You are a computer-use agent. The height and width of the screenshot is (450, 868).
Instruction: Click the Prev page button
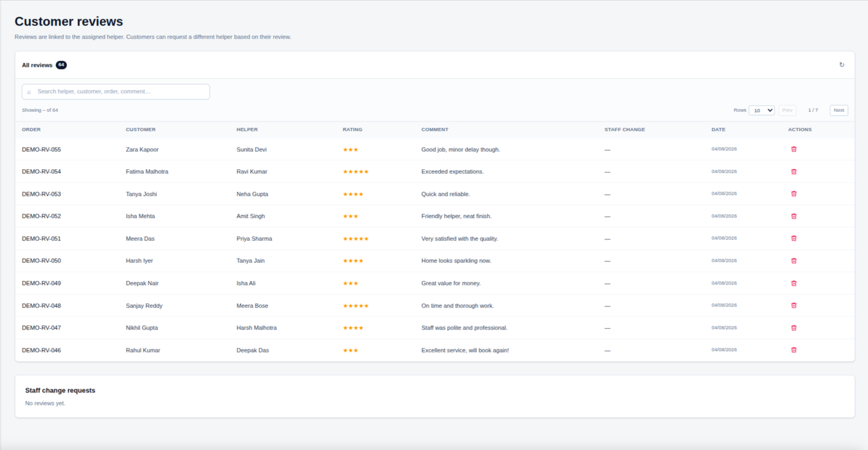[x=787, y=110]
